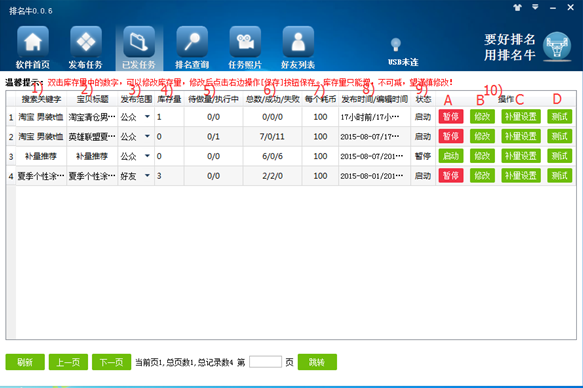Screen dimensions: 583x388
Task: Click the 库存量 column header
Action: coord(169,99)
